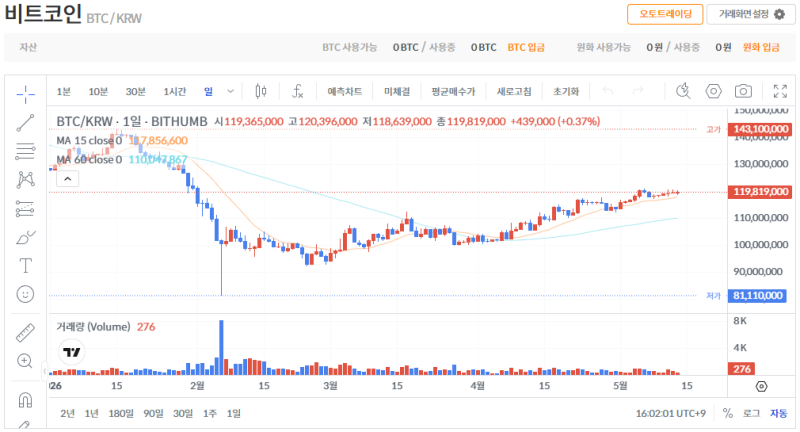
Task: Click the 새로고침 refresh button
Action: point(514,91)
